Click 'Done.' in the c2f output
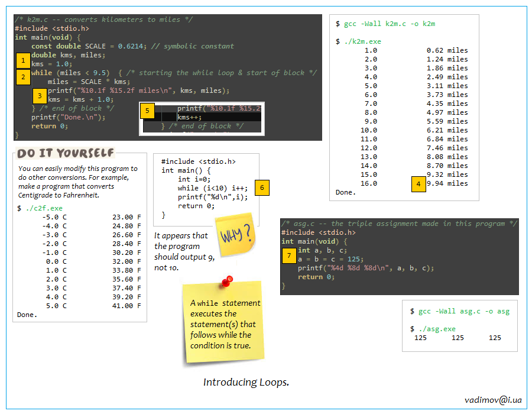The width and height of the screenshot is (532, 414). point(27,315)
